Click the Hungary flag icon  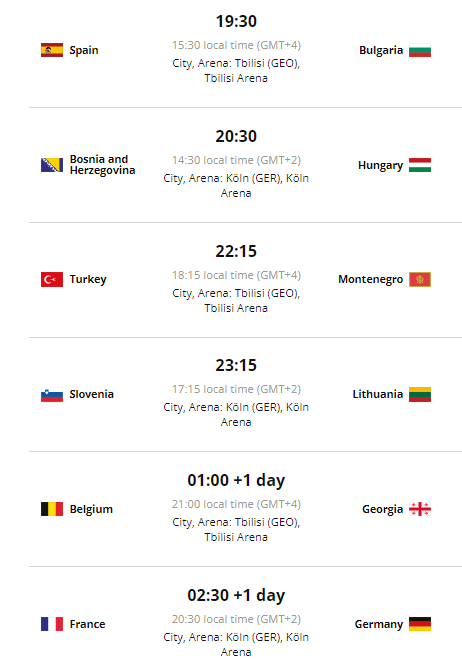[x=420, y=165]
